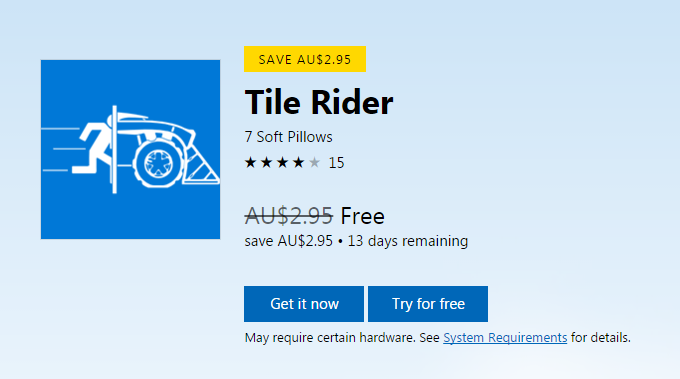The image size is (680, 379).
Task: Click the second rating star
Action: click(266, 163)
